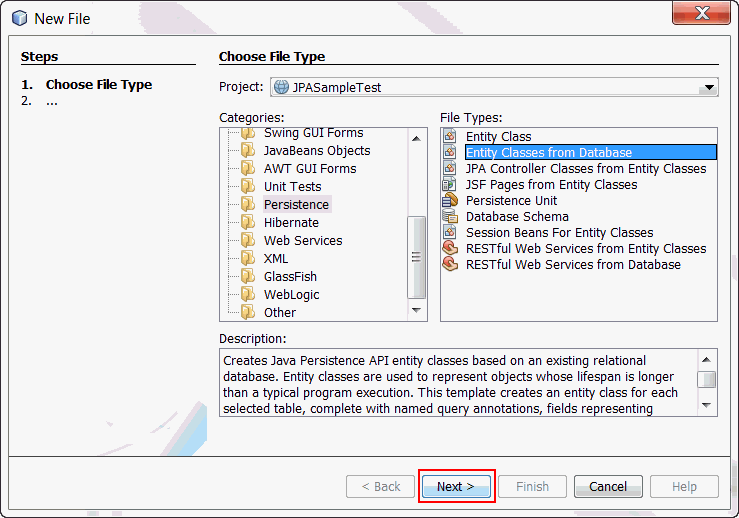Image resolution: width=739 pixels, height=518 pixels.
Task: Click the Next > button
Action: (456, 486)
